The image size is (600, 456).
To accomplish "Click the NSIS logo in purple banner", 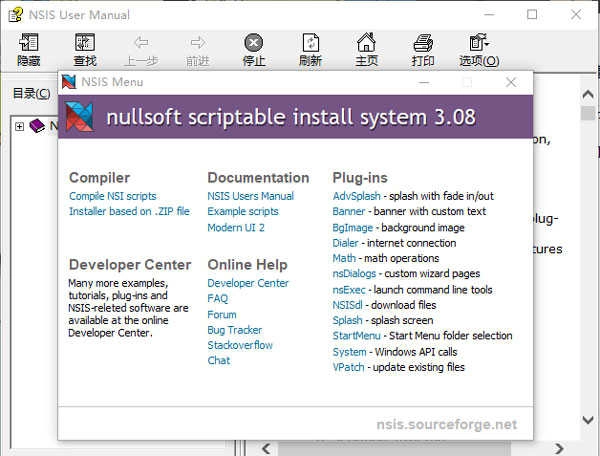I will pyautogui.click(x=79, y=117).
